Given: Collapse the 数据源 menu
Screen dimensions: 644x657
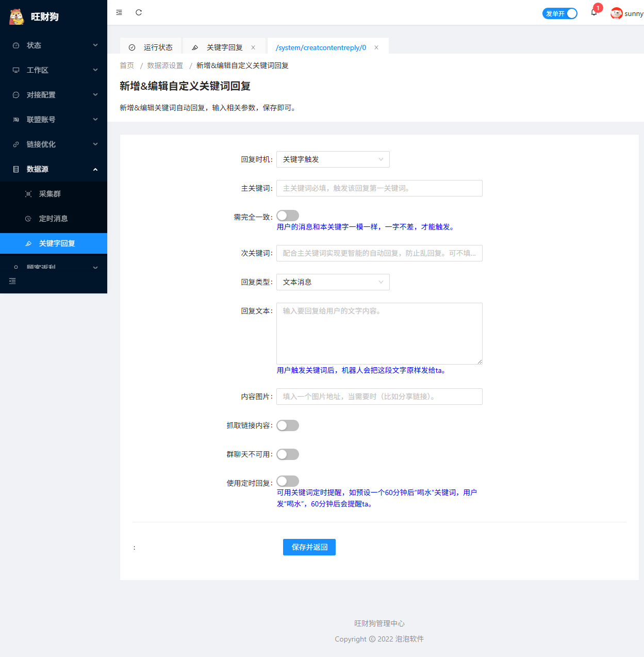Looking at the screenshot, I should tap(54, 169).
